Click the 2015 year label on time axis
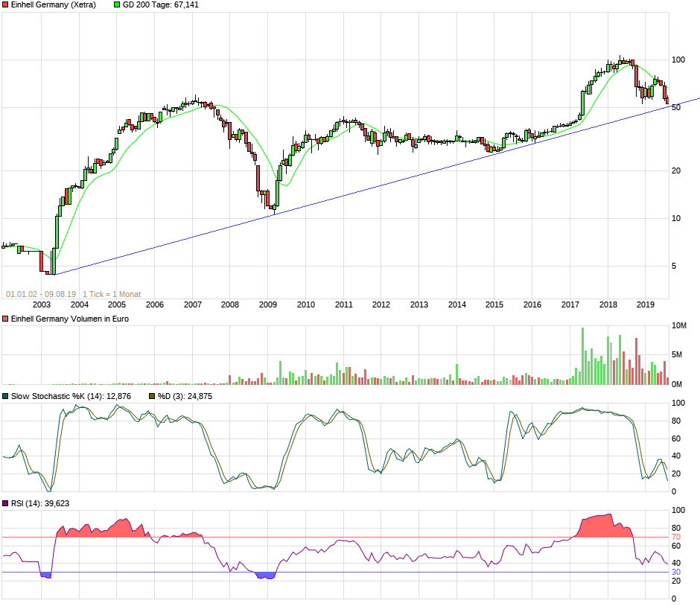This screenshot has width=700, height=606. point(494,304)
